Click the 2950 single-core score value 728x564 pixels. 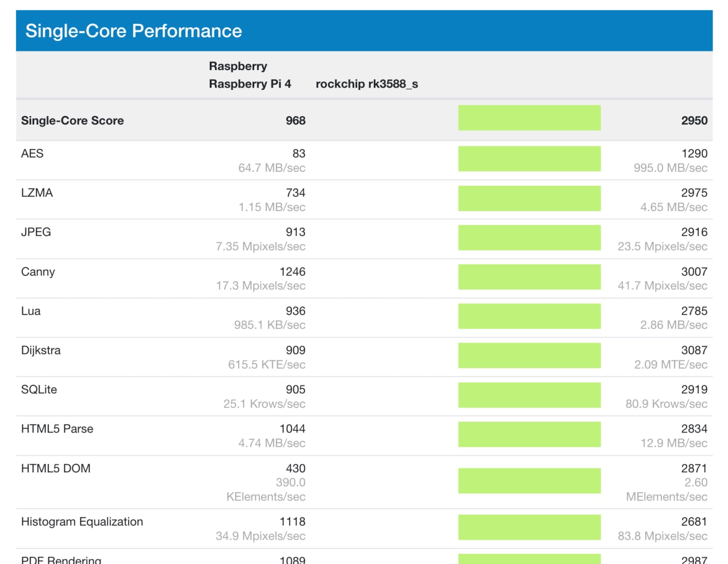[x=694, y=121]
